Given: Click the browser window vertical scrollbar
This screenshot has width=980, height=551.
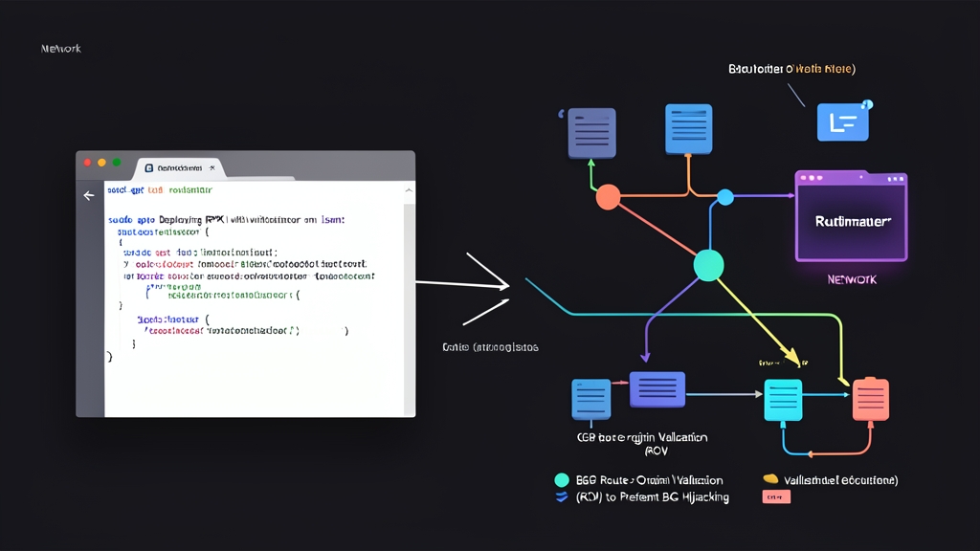Looking at the screenshot, I should pos(410,309).
